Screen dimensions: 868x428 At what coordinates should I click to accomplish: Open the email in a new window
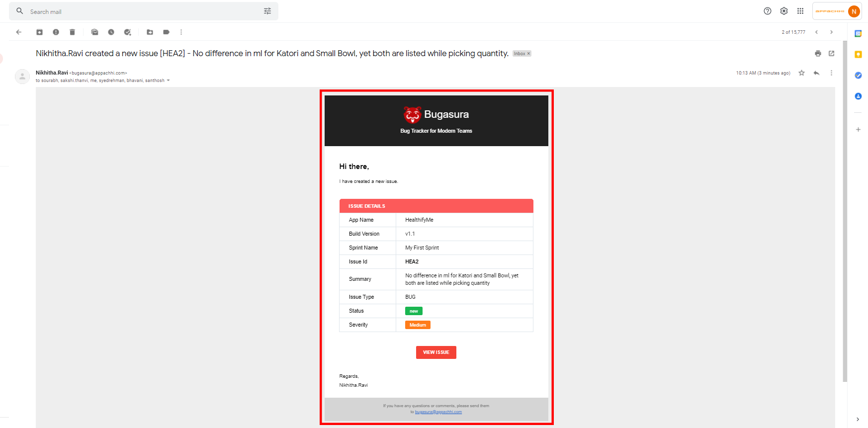pos(831,54)
